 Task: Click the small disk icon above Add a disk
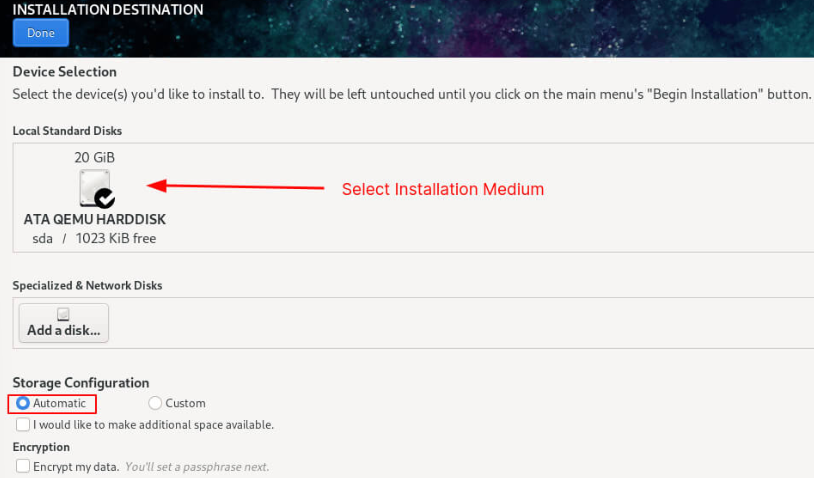(63, 314)
